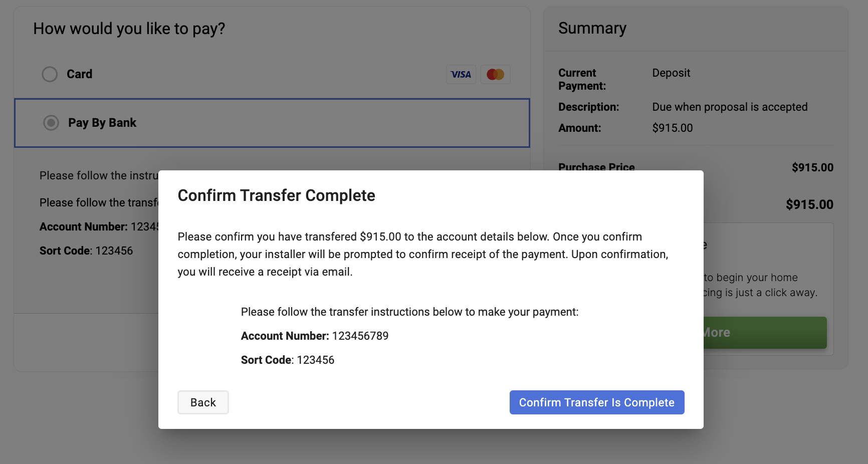Click the Confirm Transfer Is Complete button

click(x=597, y=402)
